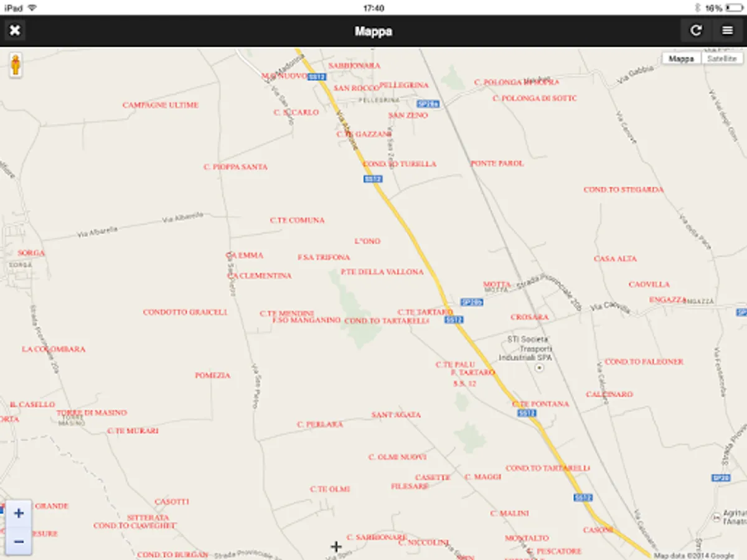Tap the SP20a road shield near Pellegrina
The image size is (747, 560).
click(428, 104)
